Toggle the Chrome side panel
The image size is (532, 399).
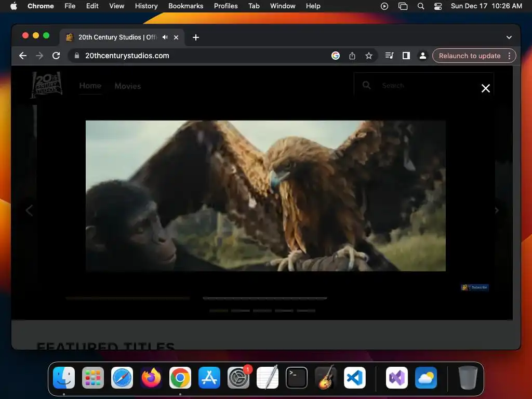coord(406,56)
